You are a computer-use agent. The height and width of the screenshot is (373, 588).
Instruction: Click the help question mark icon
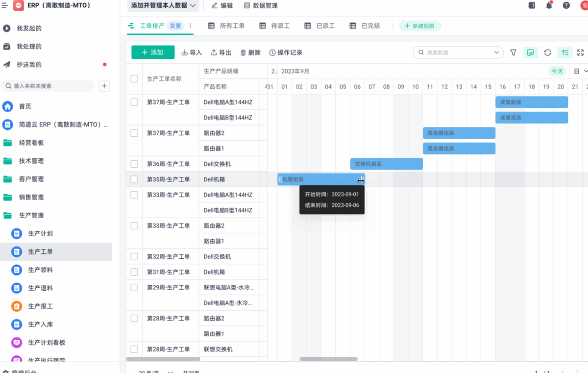565,5
